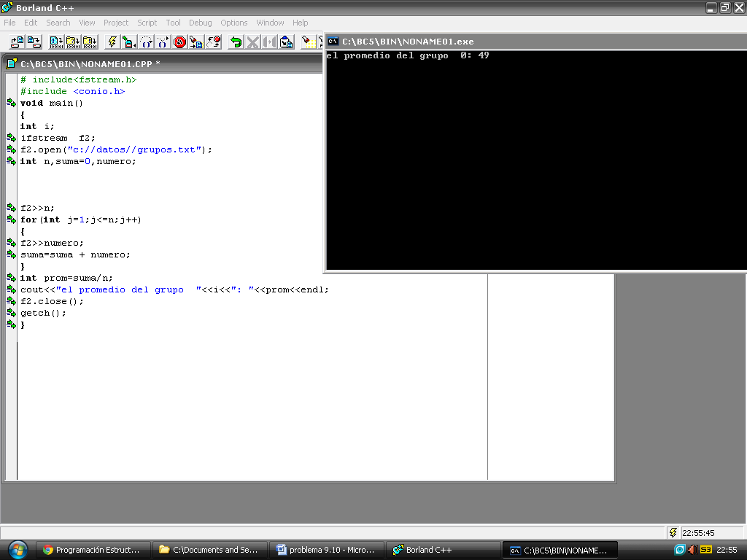
Task: Open the Window menu dropdown
Action: click(270, 23)
